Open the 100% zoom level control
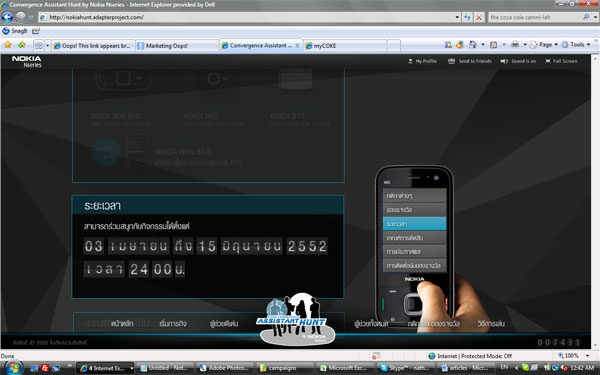 (574, 356)
